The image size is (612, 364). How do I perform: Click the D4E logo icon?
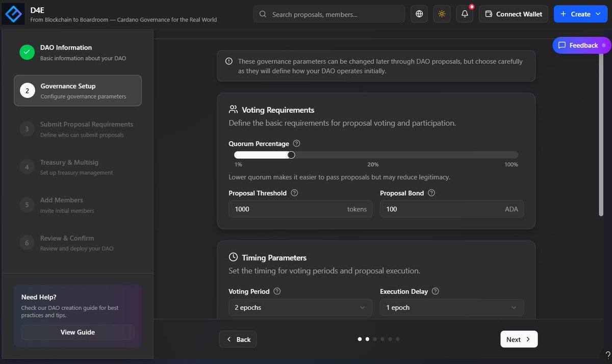coord(13,14)
